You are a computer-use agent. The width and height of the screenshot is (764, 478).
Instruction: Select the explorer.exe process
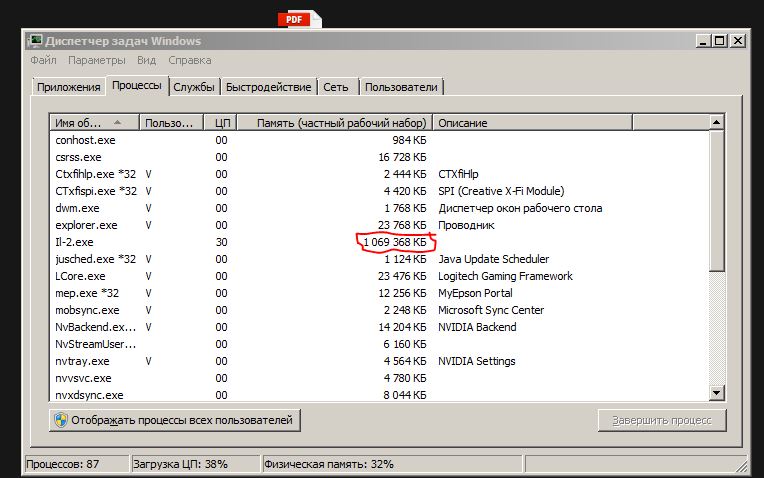click(380, 225)
